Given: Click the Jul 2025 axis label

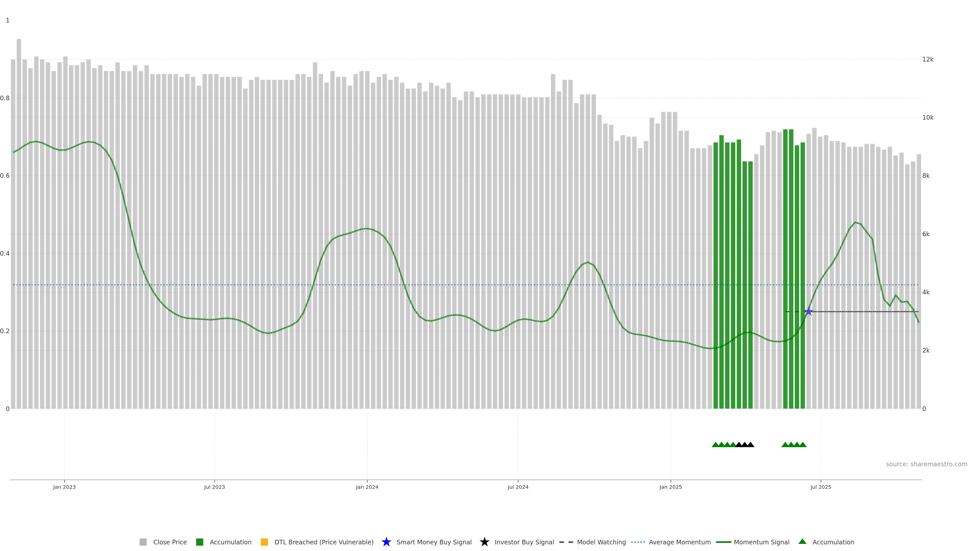Looking at the screenshot, I should click(820, 487).
